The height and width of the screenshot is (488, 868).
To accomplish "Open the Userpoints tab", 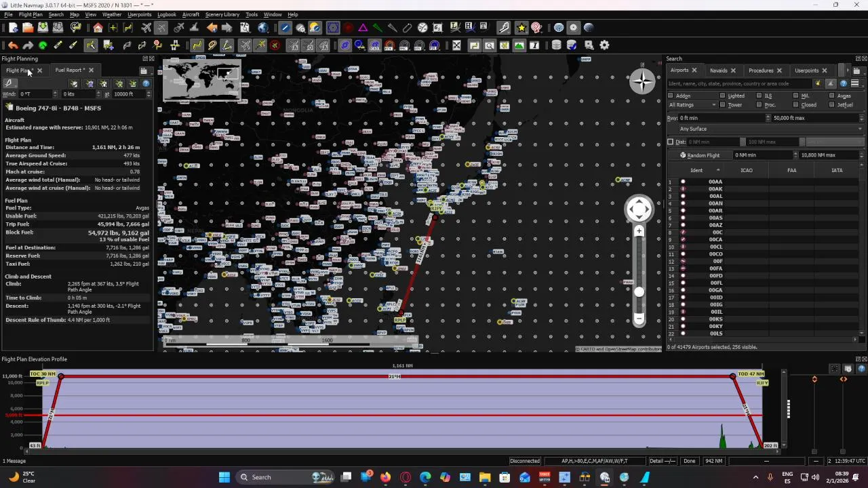I will [x=806, y=70].
